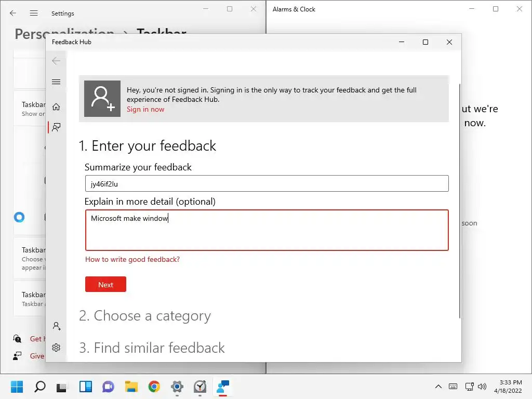Click Summarize your feedback text field
The image size is (532, 399).
267,183
